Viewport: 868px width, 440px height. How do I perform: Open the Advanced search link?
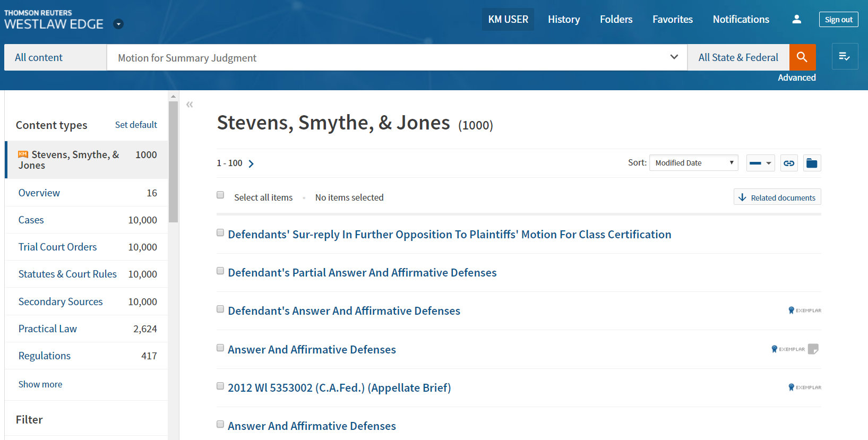[796, 77]
